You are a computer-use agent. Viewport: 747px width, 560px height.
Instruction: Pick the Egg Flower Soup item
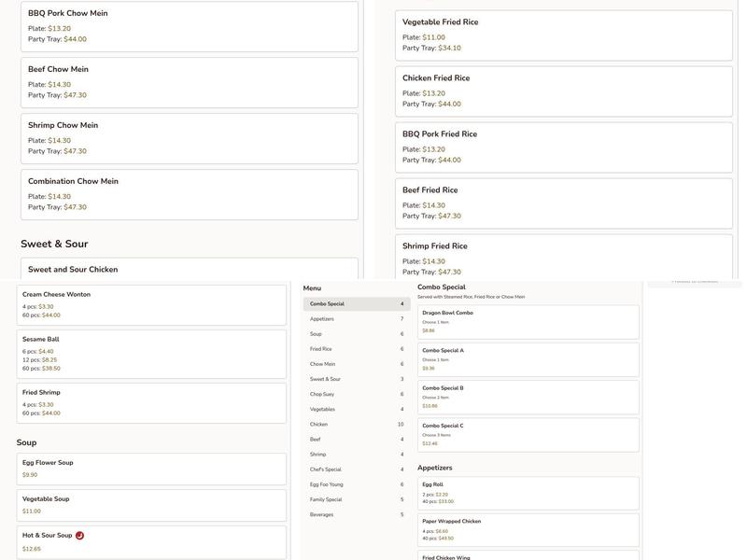point(151,469)
